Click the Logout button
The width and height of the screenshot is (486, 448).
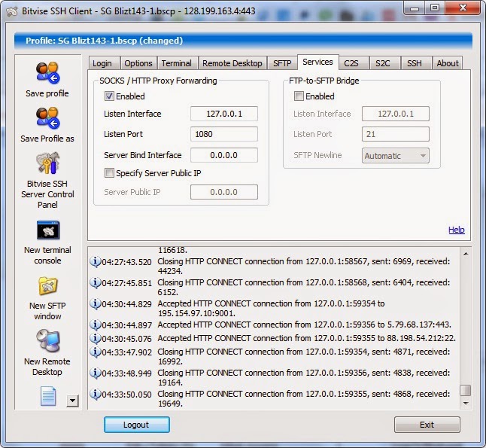point(137,425)
